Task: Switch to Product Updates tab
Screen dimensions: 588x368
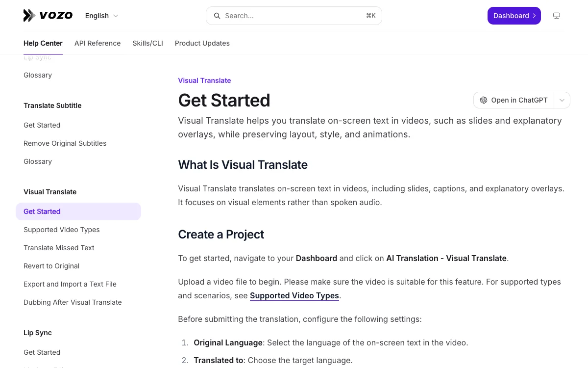Action: (x=202, y=43)
